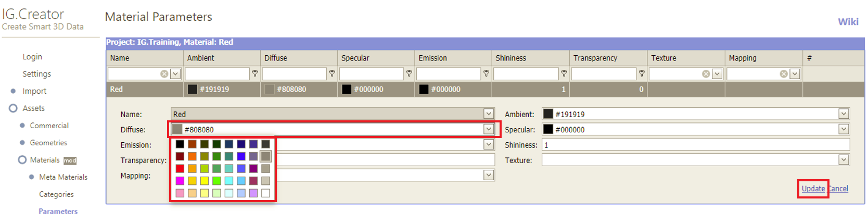Click the Update link
Image resolution: width=868 pixels, height=224 pixels.
click(813, 189)
